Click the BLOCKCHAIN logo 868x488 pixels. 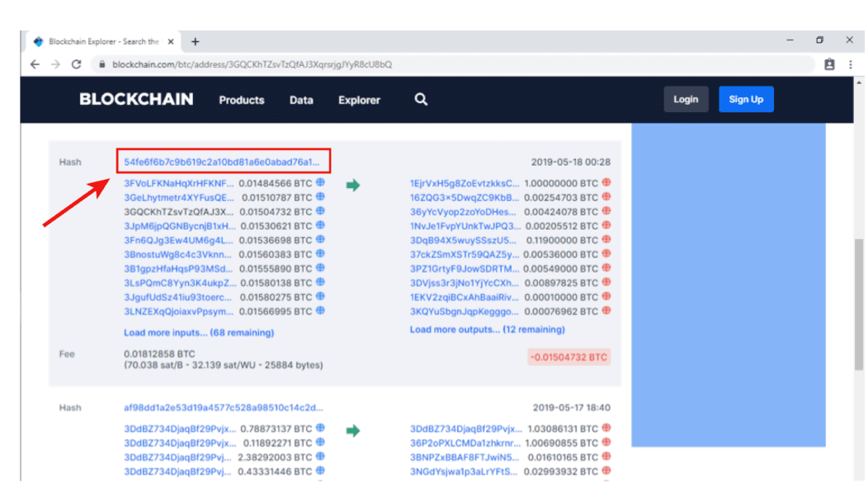[x=136, y=100]
